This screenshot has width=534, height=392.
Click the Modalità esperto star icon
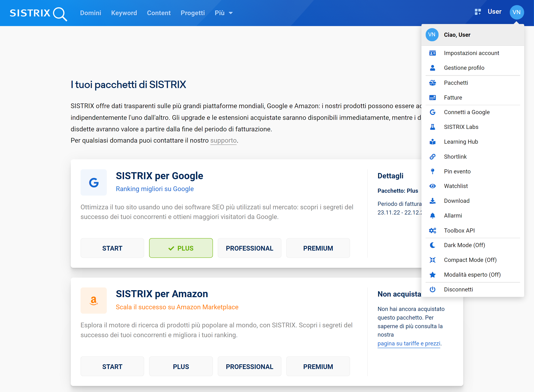click(x=432, y=275)
